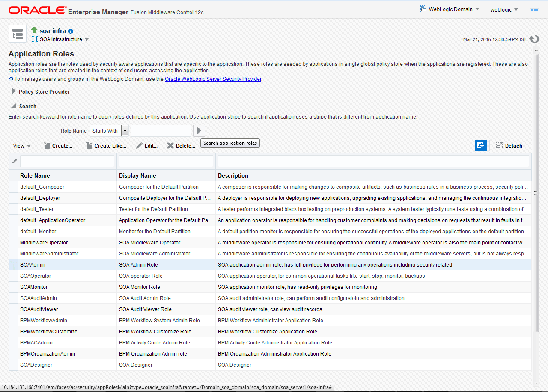This screenshot has width=548, height=392.
Task: Open the three-dots more options icon
Action: point(534,9)
